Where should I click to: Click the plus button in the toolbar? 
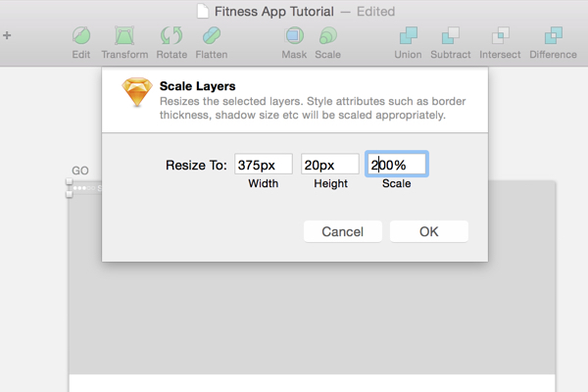[x=7, y=35]
